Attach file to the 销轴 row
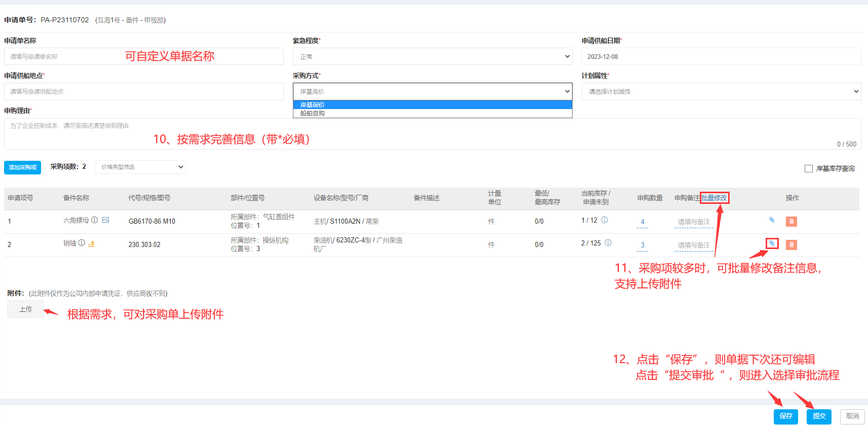Image resolution: width=868 pixels, height=425 pixels. pos(772,243)
